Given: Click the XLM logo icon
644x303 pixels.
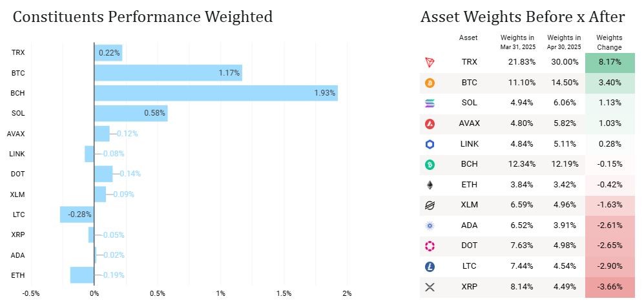Looking at the screenshot, I should (430, 205).
